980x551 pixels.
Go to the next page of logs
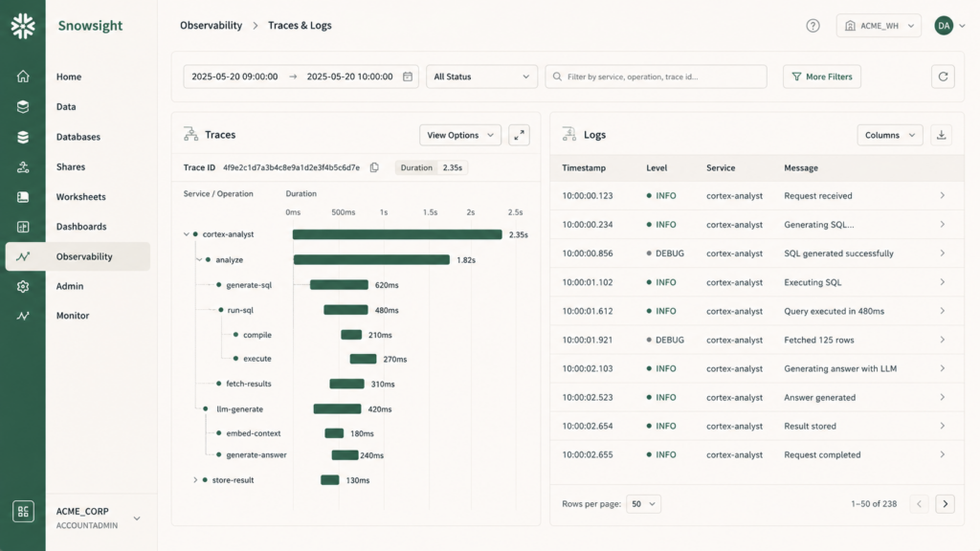(x=945, y=504)
